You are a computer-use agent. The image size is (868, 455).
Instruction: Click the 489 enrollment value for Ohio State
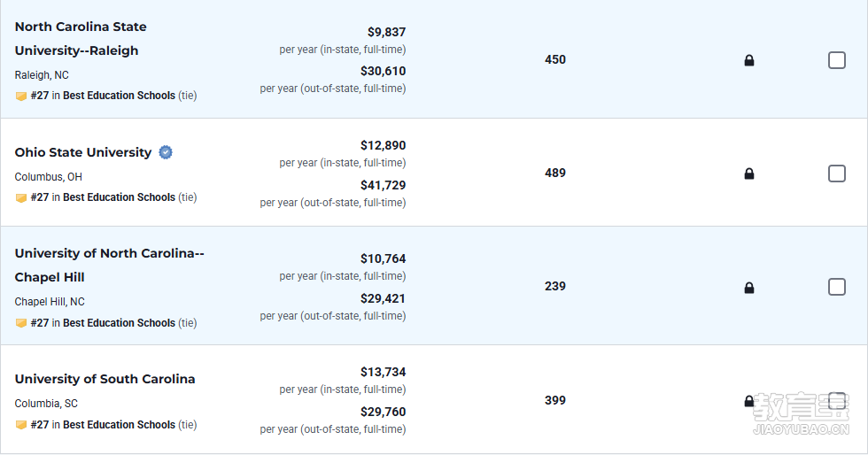(x=555, y=173)
